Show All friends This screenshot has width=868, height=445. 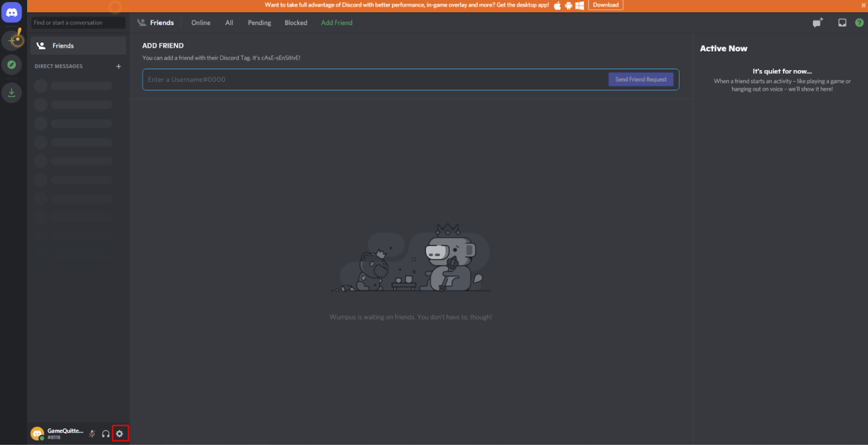(229, 23)
